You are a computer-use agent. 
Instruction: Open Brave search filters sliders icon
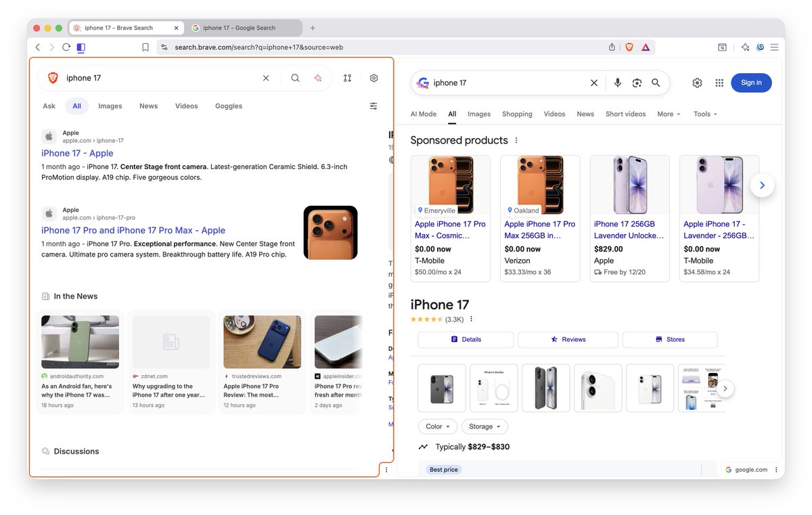374,106
